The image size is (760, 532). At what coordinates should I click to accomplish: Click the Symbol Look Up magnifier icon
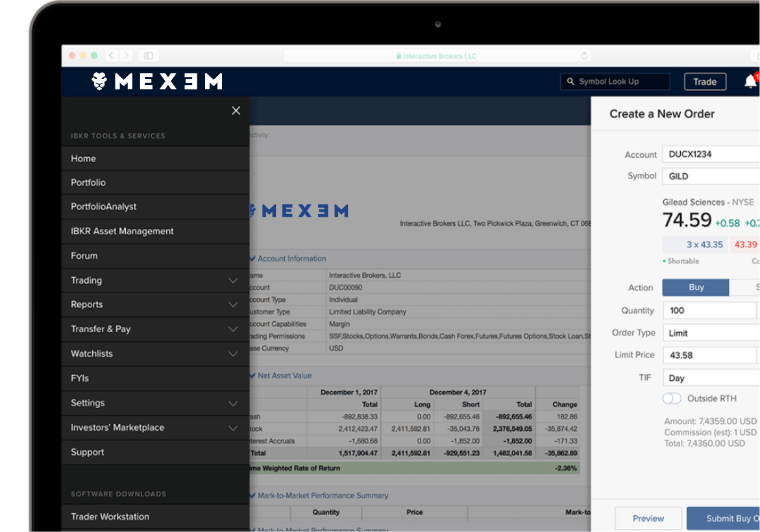click(570, 81)
